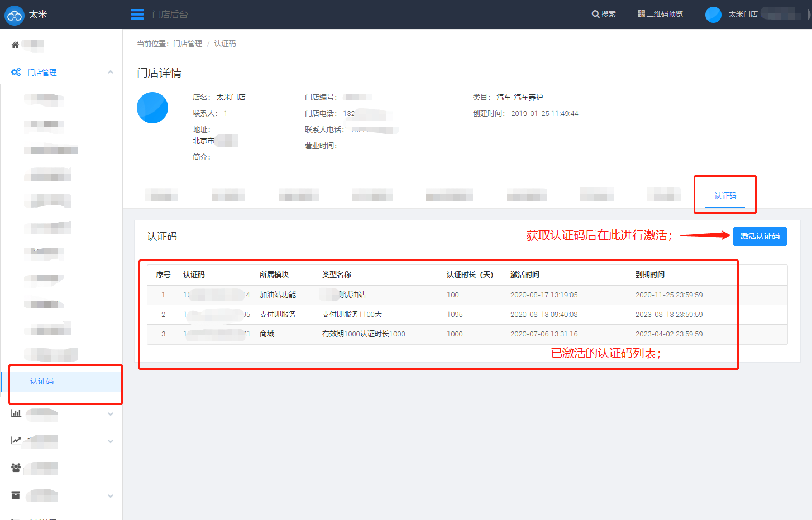This screenshot has width=812, height=520.
Task: Click 支付即服务1100天 type name
Action: (x=352, y=314)
